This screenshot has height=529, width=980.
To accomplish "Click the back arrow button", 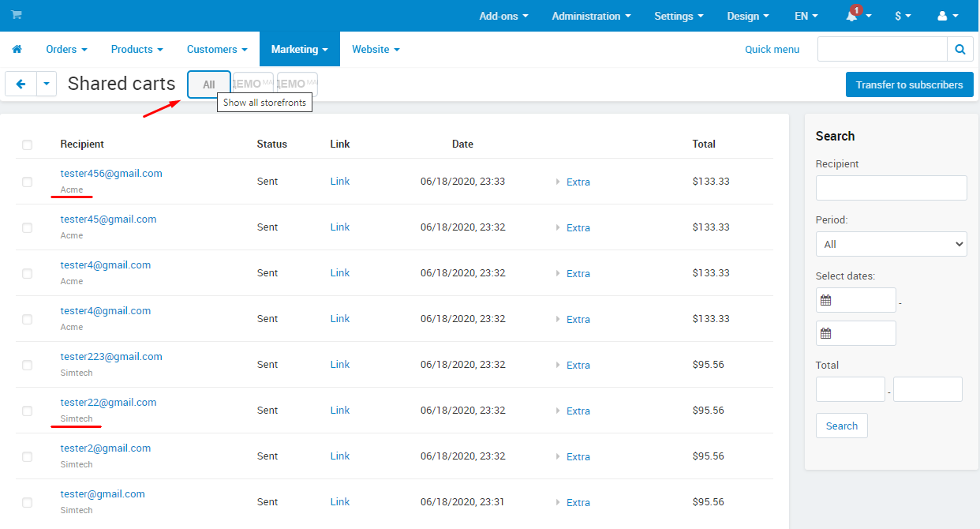I will tap(21, 84).
